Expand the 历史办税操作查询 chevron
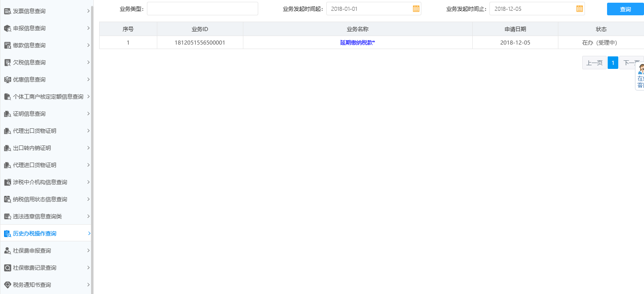Viewport: 644px width, 294px height. 89,233
